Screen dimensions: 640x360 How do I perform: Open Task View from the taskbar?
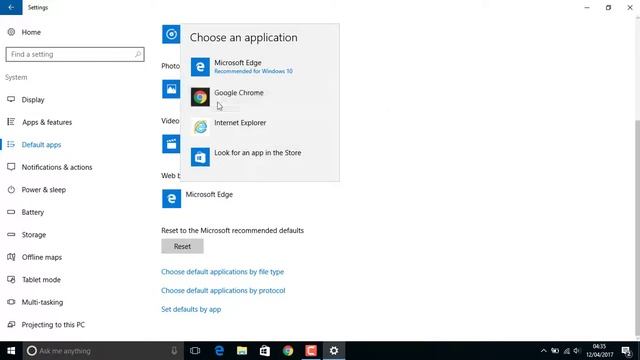coord(195,351)
